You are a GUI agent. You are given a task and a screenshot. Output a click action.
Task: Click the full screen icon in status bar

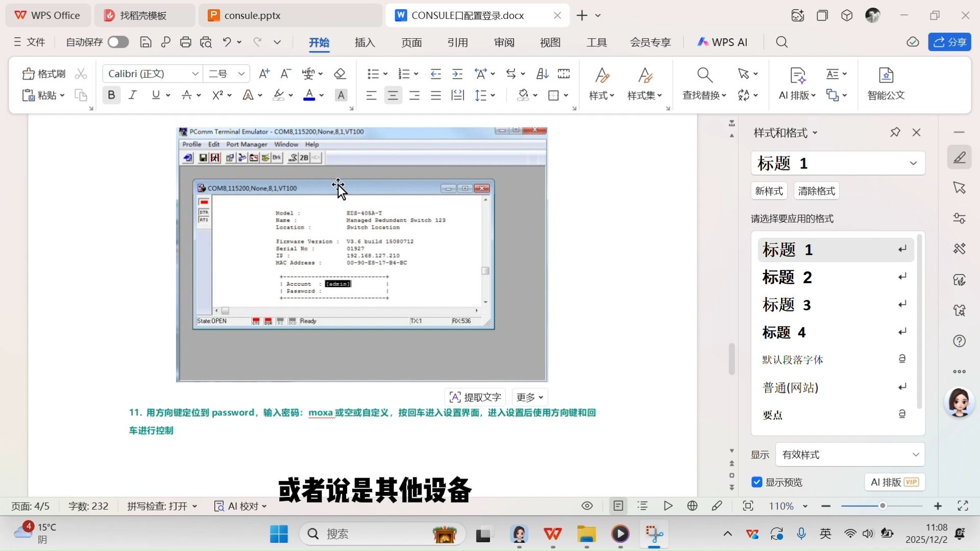click(x=963, y=506)
